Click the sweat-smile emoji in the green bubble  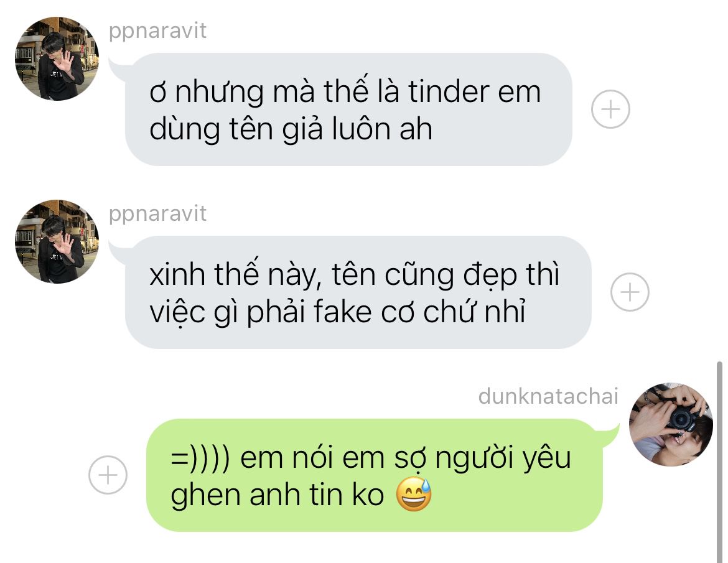414,495
